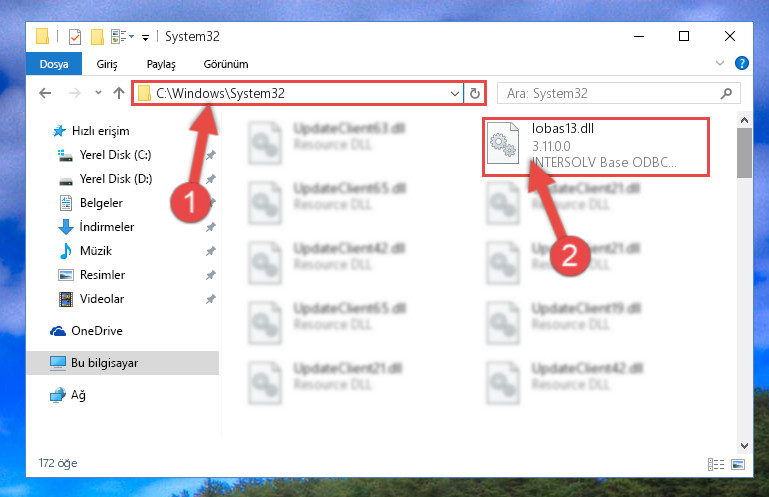Expand the ribbon with the chevron
Viewport: 769px width, 497px height.
point(719,63)
